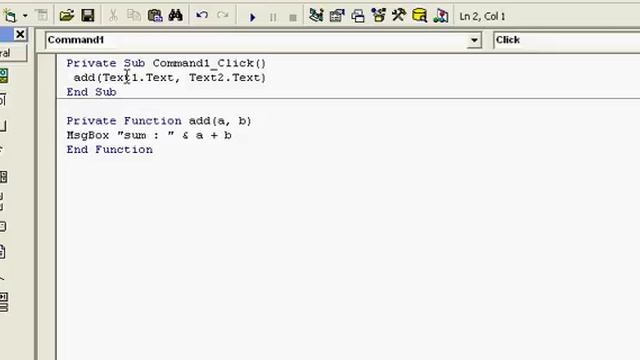This screenshot has height=360, width=640.
Task: Click the Redo arrow icon
Action: 222,16
